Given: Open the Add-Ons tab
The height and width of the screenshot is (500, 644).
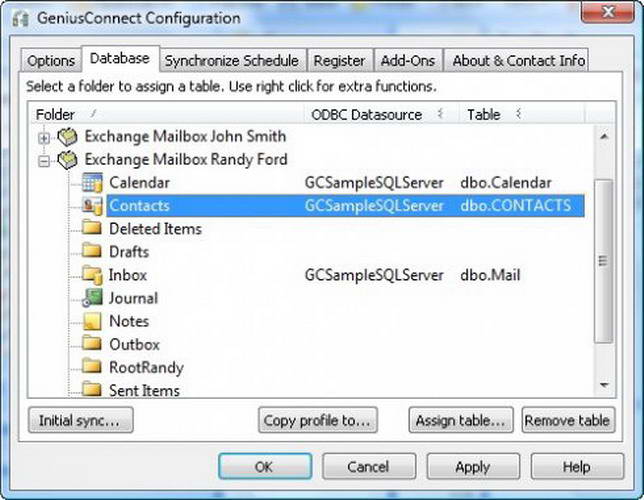Looking at the screenshot, I should 407,61.
